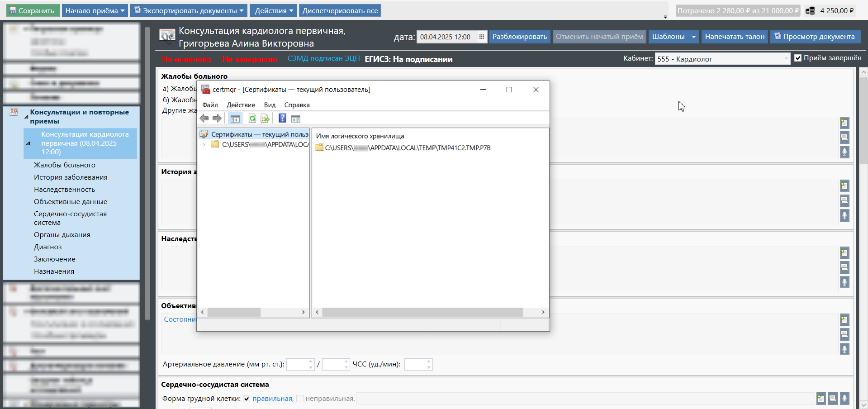
Task: Click add-template icon in История заболевания section
Action: pos(844,186)
